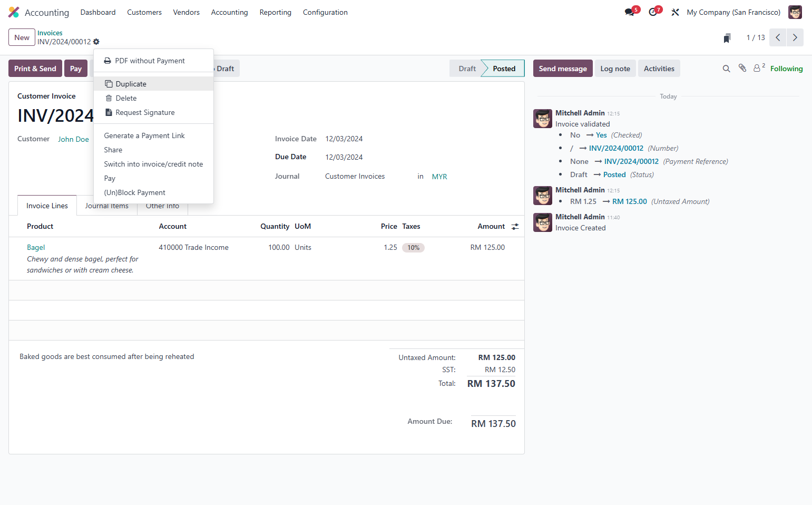Switch to the Invoice Lines tab

pyautogui.click(x=47, y=206)
